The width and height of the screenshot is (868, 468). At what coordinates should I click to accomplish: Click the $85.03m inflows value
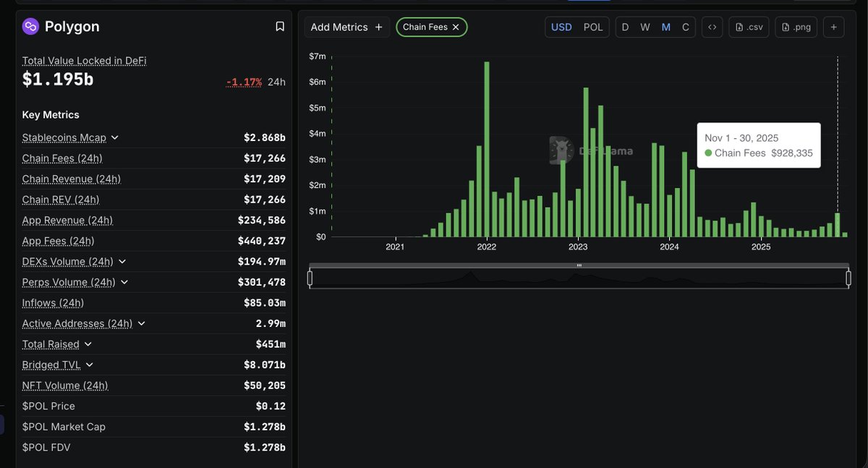pyautogui.click(x=265, y=303)
